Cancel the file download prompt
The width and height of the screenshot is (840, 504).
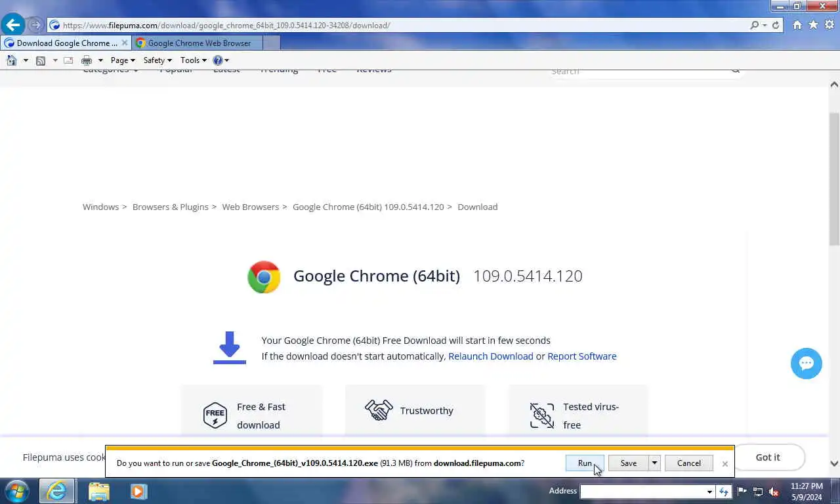pyautogui.click(x=689, y=463)
